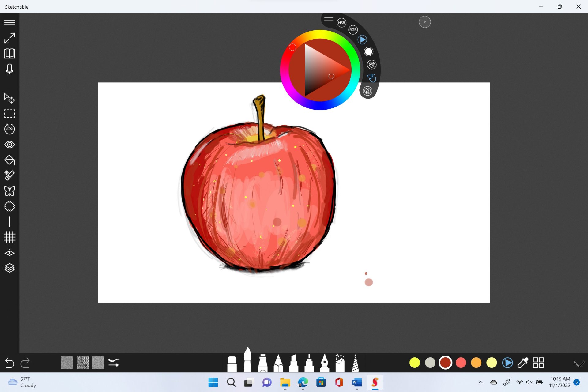Open Microsoft Word from the taskbar
The height and width of the screenshot is (392, 588).
357,382
